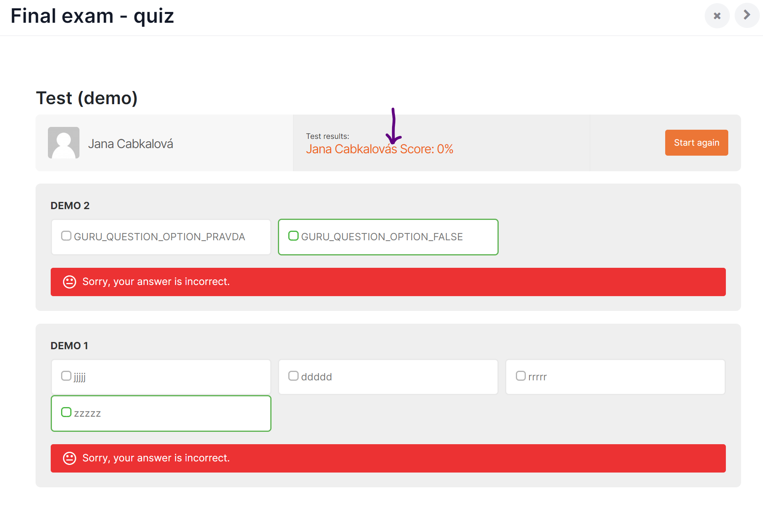763x532 pixels.
Task: Select the rrrrr answer checkbox
Action: pos(521,376)
